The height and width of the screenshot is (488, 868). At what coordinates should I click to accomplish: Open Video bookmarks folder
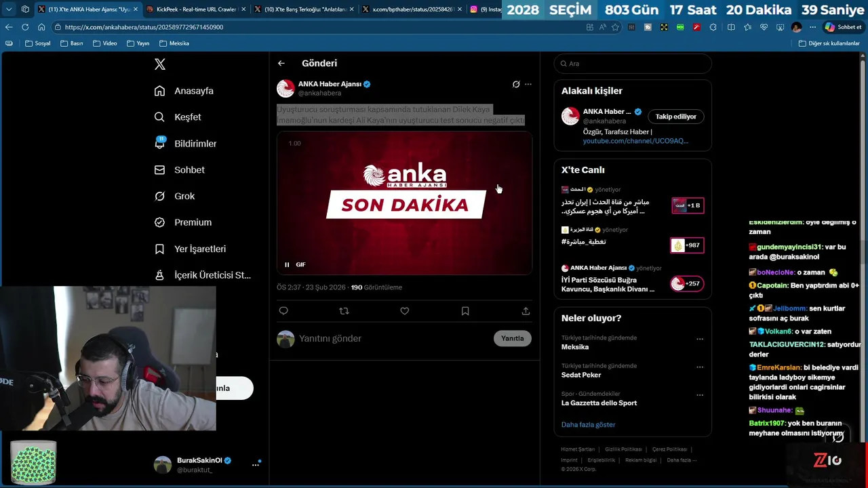(104, 43)
